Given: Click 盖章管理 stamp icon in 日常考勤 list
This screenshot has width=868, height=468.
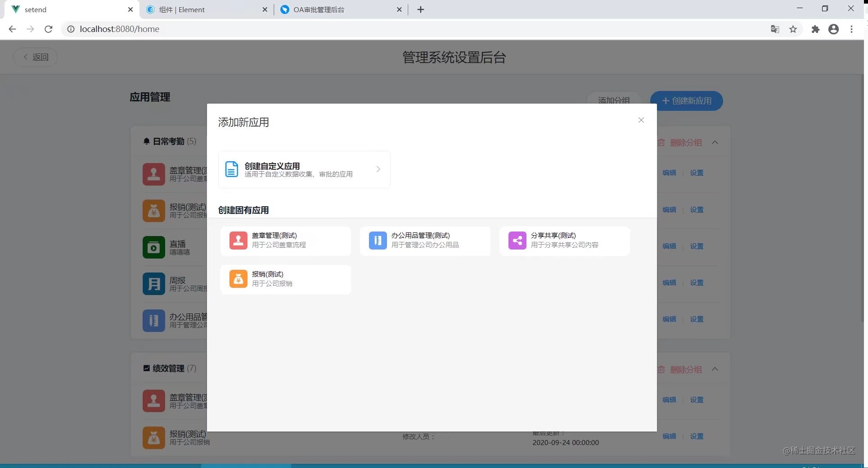Looking at the screenshot, I should point(154,174).
